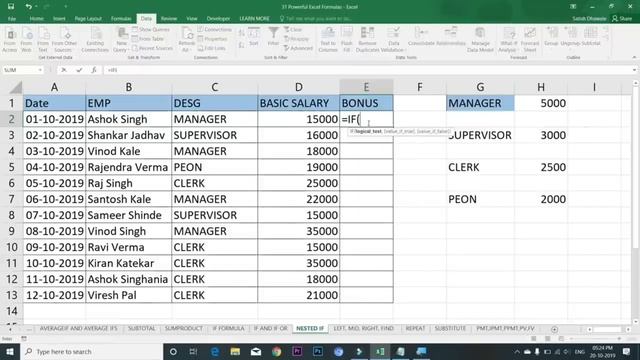Open the What-If Analysis dropdown
The width and height of the screenshot is (640, 360).
pos(509,40)
